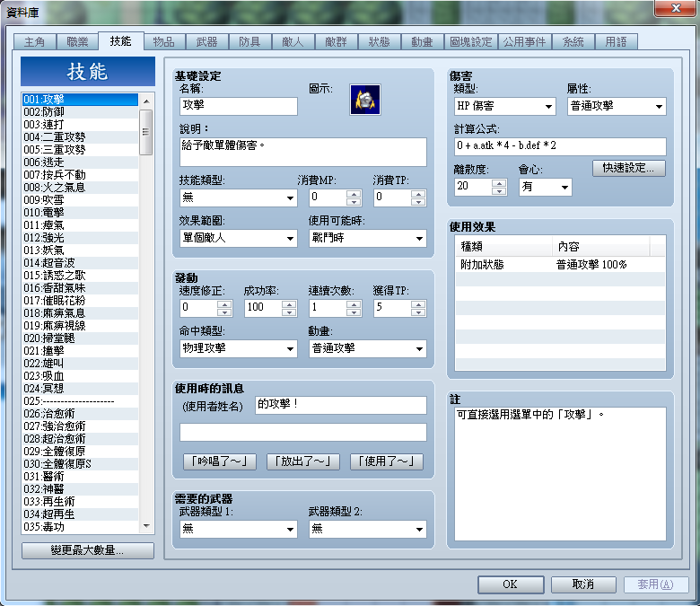Select skill 006:逃走 in the list
This screenshot has width=700, height=606.
click(x=81, y=162)
